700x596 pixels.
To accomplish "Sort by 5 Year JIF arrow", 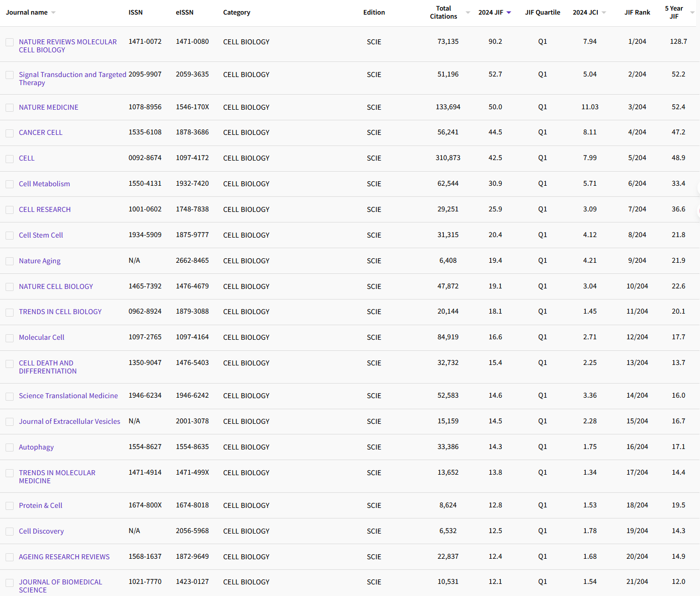I will click(x=692, y=13).
